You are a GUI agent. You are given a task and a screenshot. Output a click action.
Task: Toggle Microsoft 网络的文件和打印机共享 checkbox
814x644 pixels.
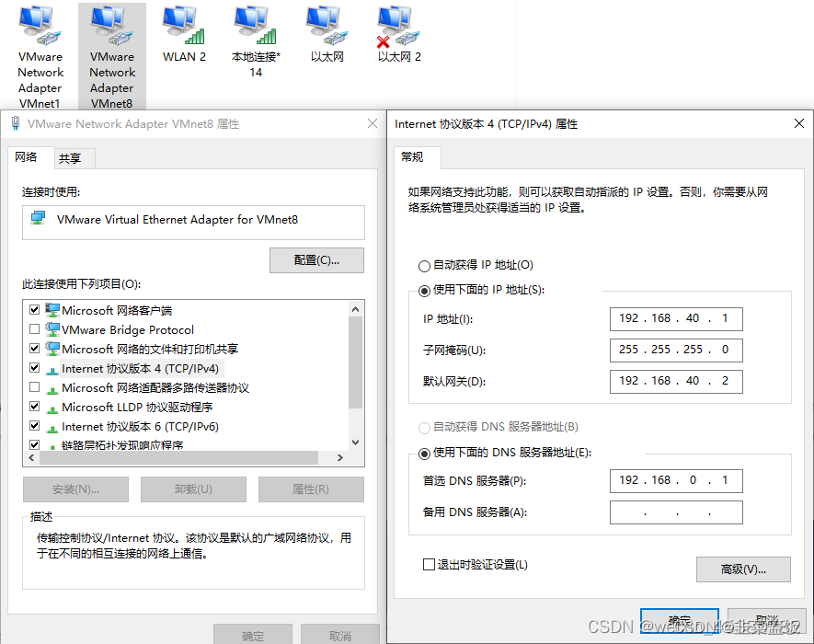(x=34, y=348)
